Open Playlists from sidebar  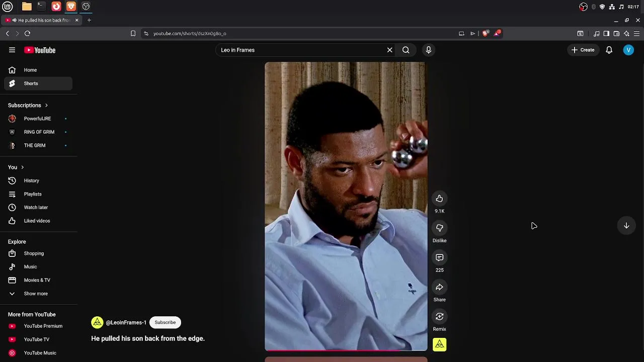point(38,194)
